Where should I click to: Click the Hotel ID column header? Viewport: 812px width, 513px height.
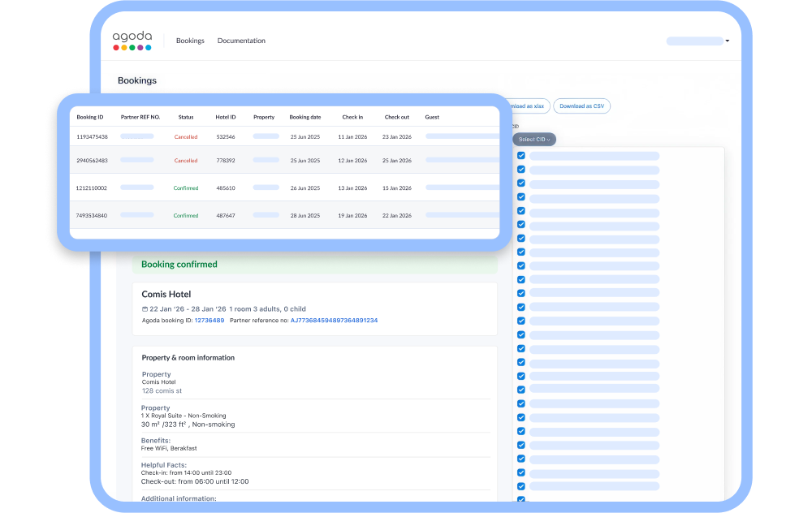click(x=226, y=117)
